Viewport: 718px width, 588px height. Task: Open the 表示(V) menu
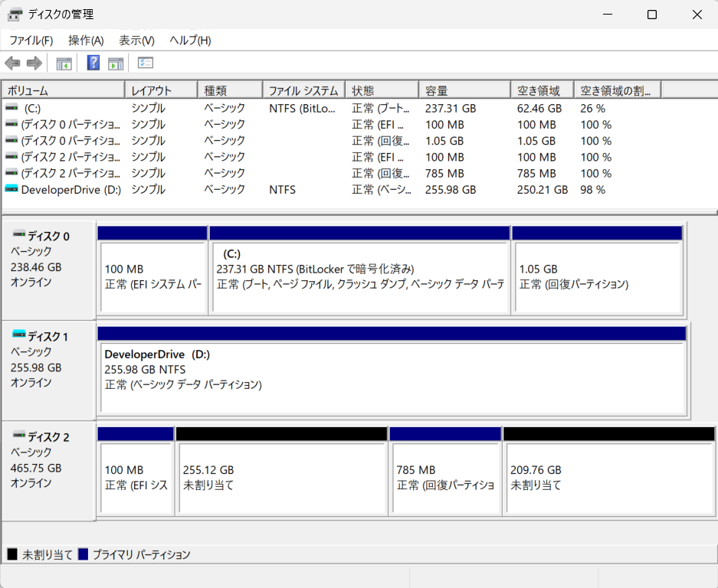pos(136,41)
